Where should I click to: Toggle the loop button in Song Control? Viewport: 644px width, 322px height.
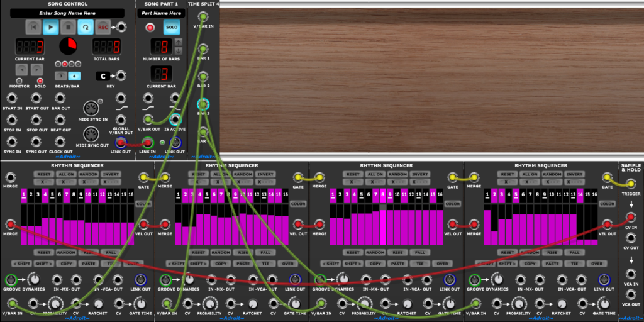coord(86,27)
